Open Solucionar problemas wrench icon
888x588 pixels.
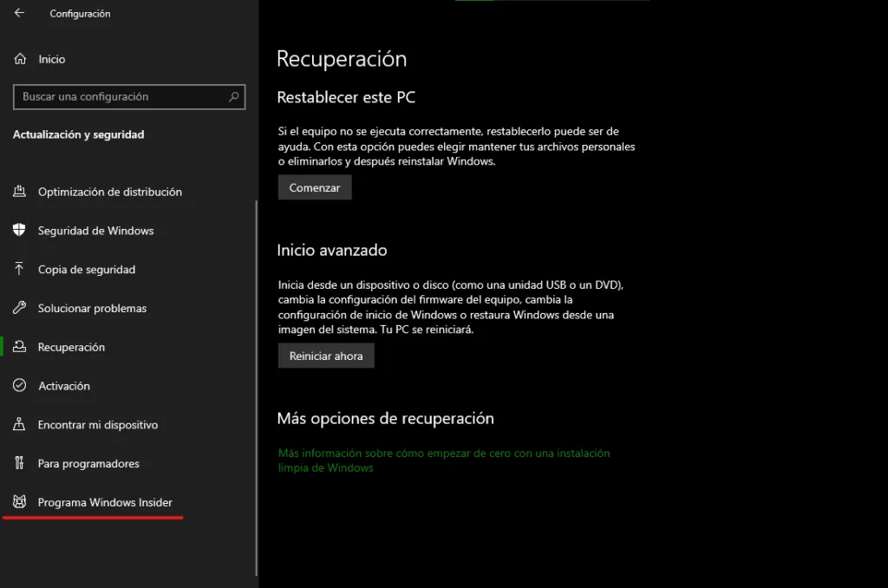click(19, 308)
